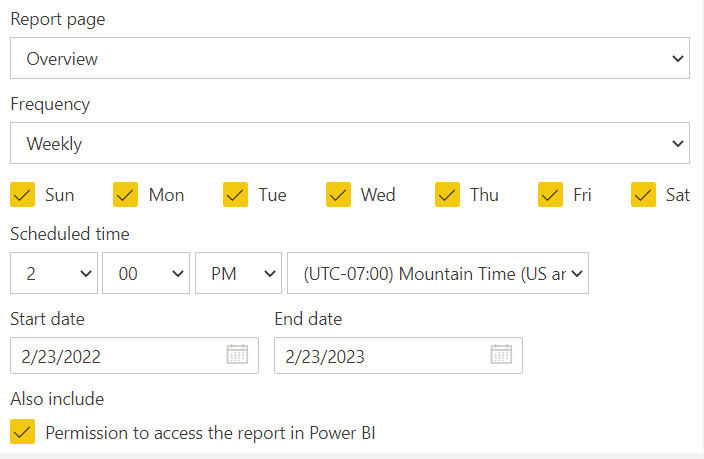The image size is (704, 459).
Task: Open the Mountain Time zone dropdown
Action: (438, 273)
